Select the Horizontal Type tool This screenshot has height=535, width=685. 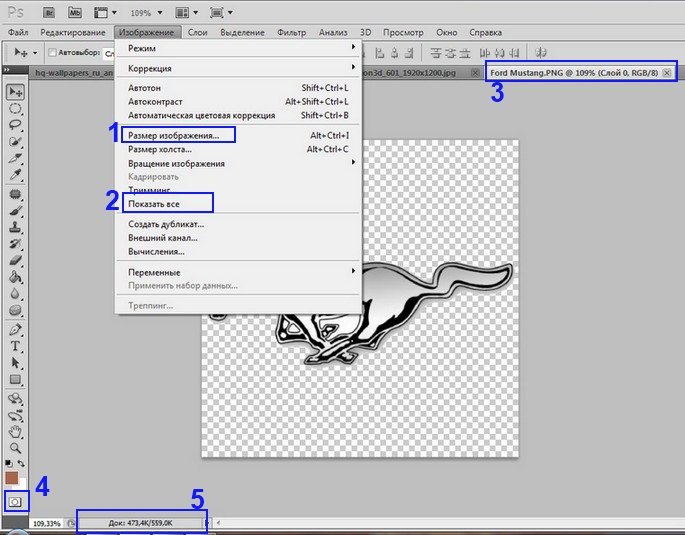(16, 346)
